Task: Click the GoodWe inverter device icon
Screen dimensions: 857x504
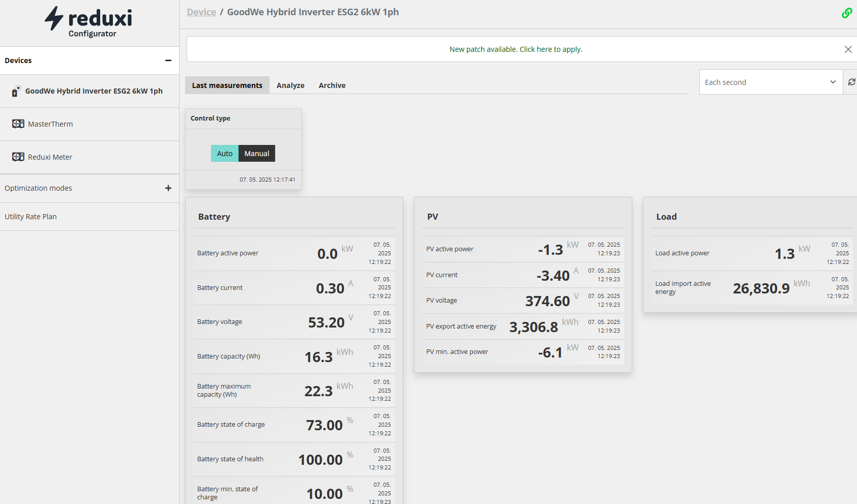Action: point(17,91)
